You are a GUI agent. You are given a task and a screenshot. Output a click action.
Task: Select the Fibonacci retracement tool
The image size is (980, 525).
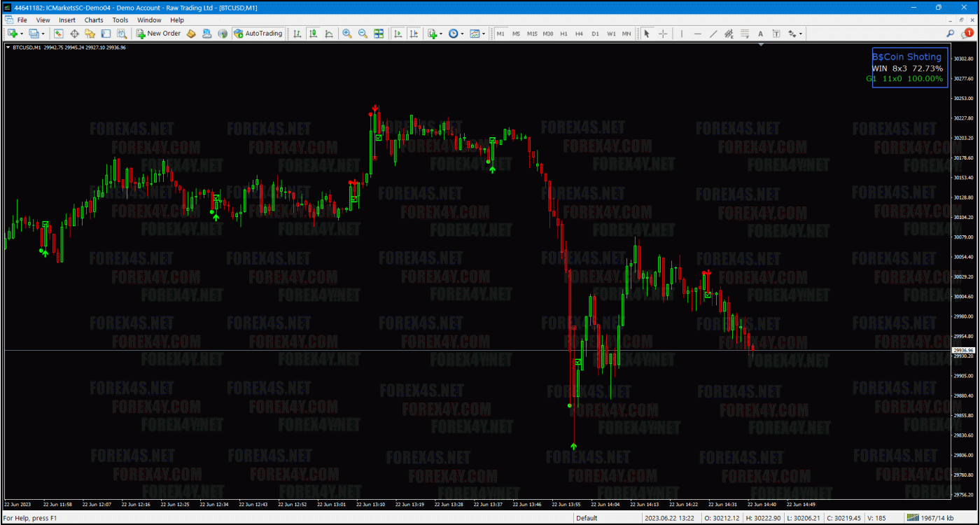(x=745, y=34)
